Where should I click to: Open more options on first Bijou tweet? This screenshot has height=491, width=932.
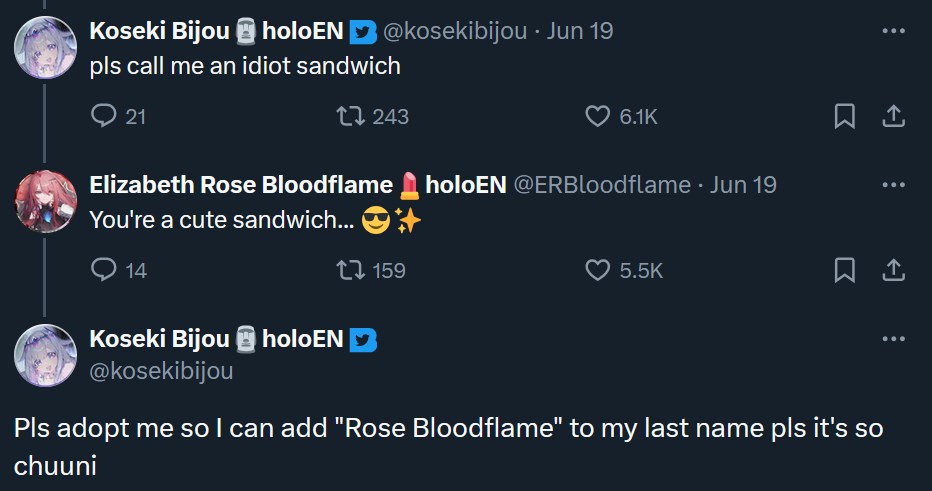(x=893, y=31)
